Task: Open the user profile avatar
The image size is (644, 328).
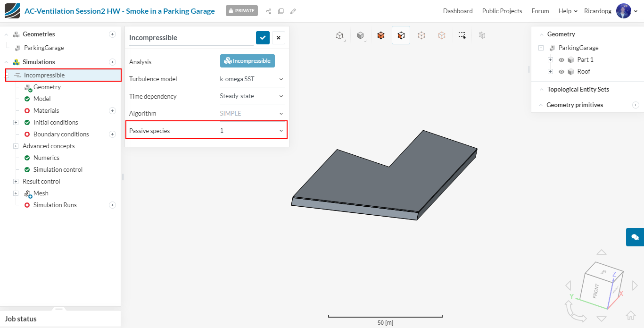Action: click(x=623, y=11)
